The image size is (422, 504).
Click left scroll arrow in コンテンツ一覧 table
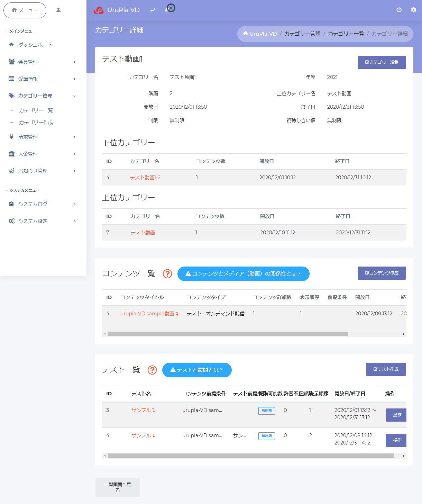[x=105, y=334]
